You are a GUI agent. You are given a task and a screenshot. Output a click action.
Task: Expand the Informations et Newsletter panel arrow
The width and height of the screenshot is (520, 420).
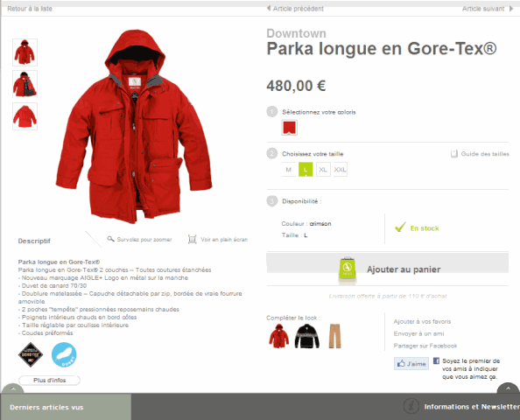point(508,388)
